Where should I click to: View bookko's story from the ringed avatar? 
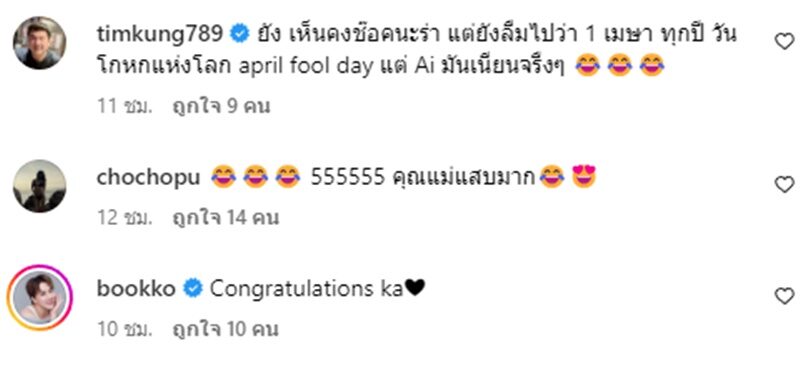click(x=39, y=298)
